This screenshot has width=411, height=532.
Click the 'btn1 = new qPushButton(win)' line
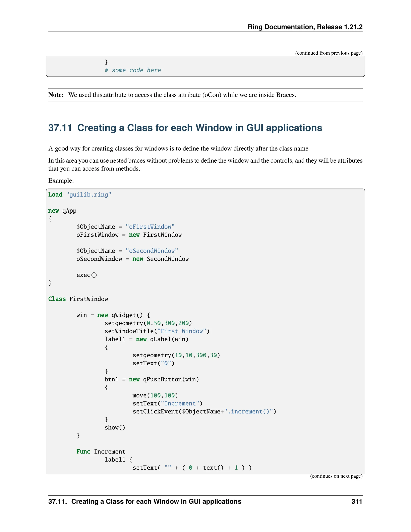point(152,379)
